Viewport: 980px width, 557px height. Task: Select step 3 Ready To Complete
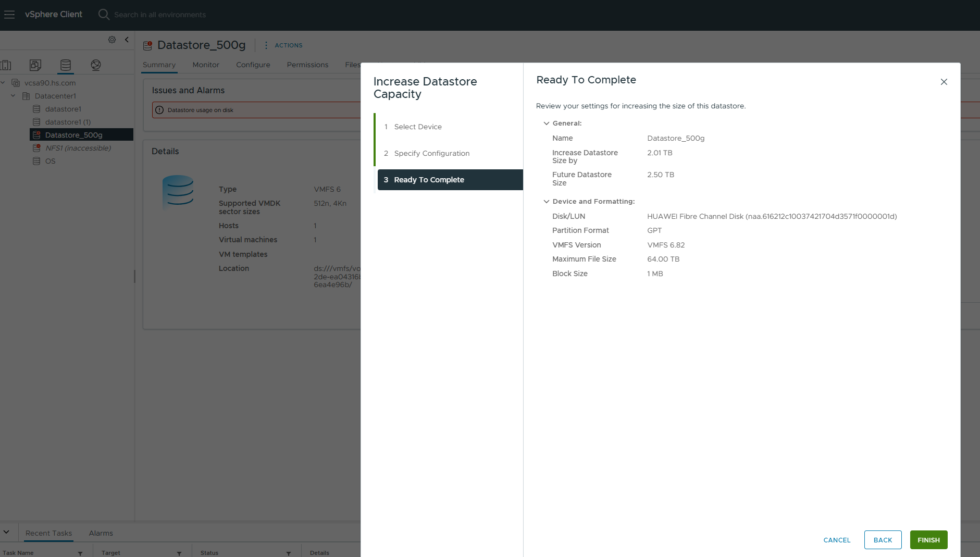(450, 180)
